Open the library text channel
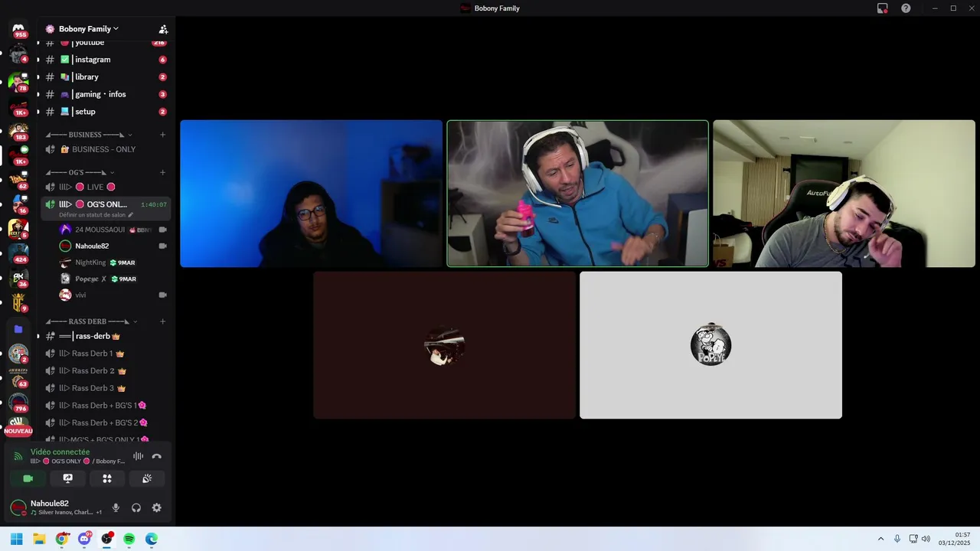Viewport: 980px width, 551px height. (x=106, y=77)
